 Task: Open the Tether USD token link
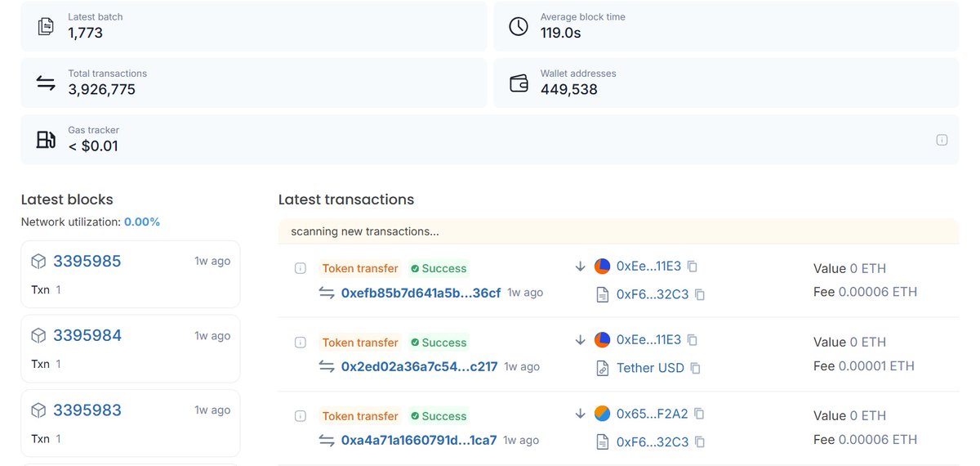click(x=650, y=368)
